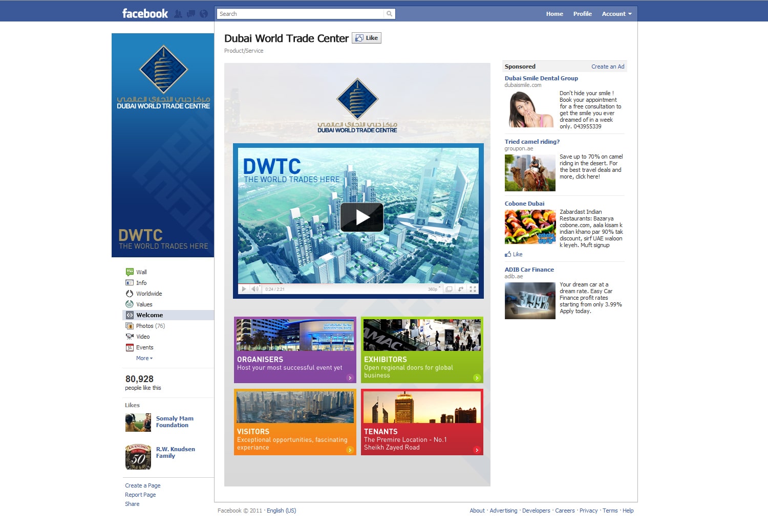768x532 pixels.
Task: Open the camel riding ad thumbnail
Action: coord(530,173)
